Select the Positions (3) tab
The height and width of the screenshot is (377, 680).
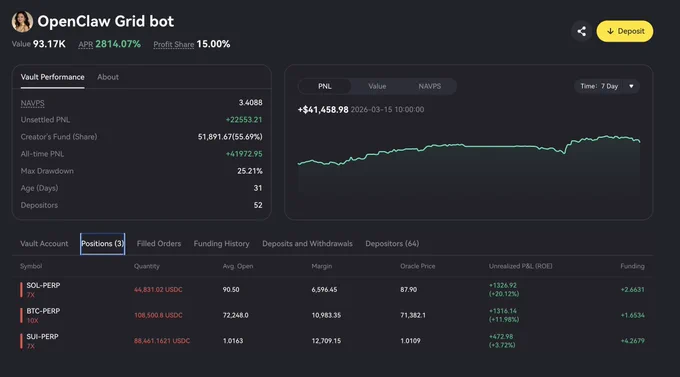103,244
